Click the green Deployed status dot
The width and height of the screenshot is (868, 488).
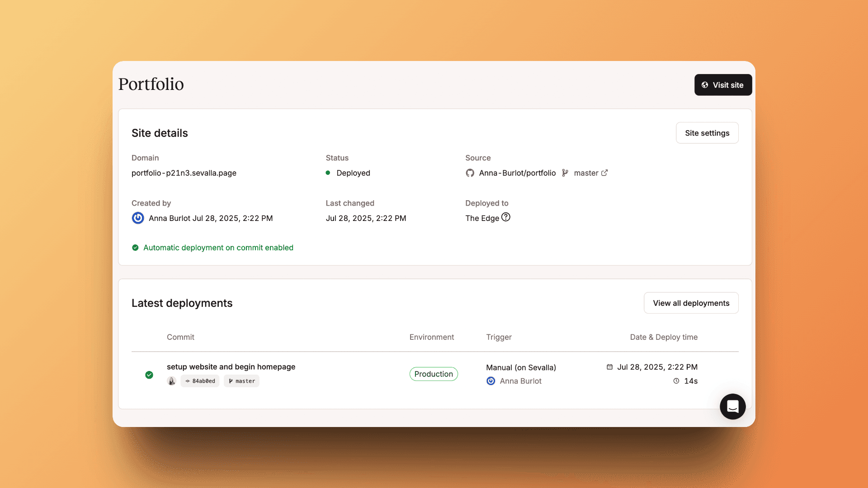328,173
